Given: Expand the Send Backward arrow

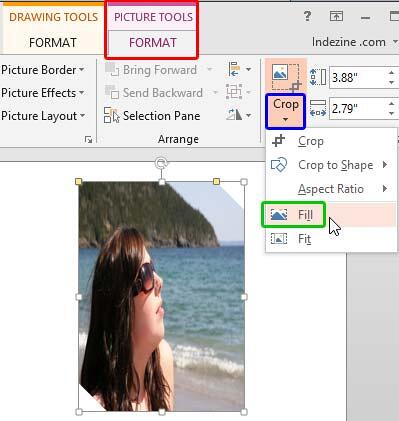Looking at the screenshot, I should click(x=215, y=93).
